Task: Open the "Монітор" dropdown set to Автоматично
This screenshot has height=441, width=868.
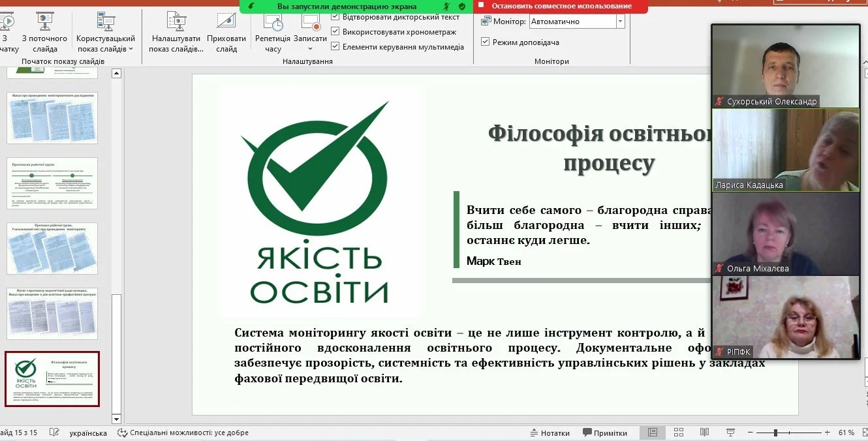Action: point(620,20)
